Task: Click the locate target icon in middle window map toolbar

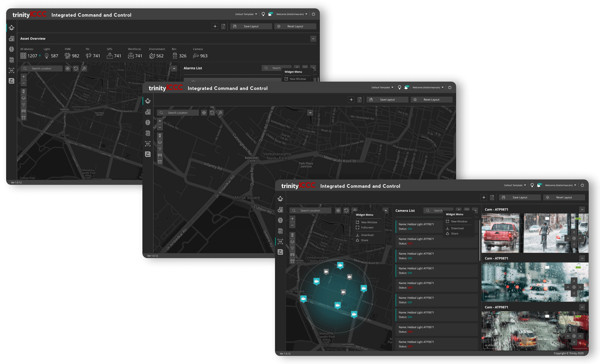Action: pyautogui.click(x=204, y=113)
